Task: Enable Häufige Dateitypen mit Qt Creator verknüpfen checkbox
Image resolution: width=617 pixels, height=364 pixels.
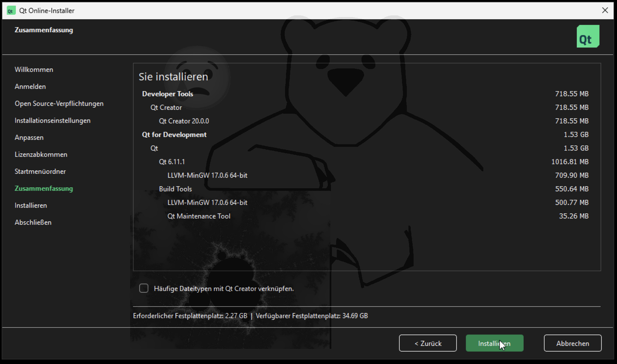Action: click(144, 288)
